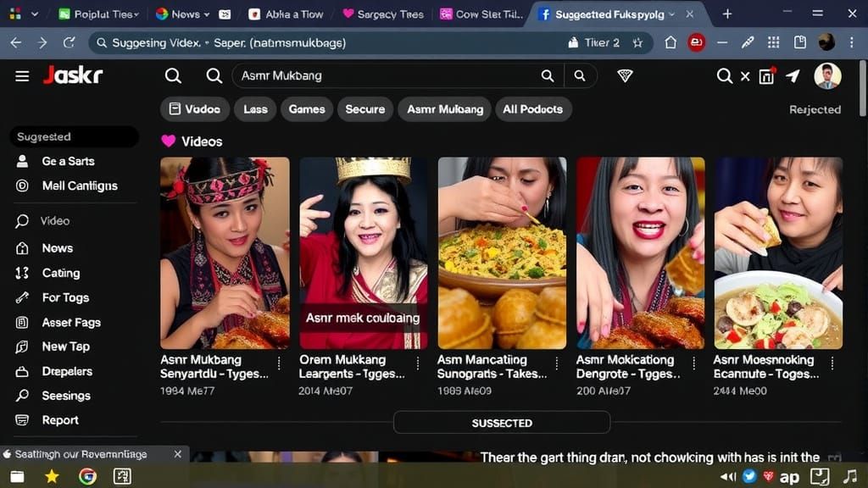This screenshot has width=868, height=488.
Task: Click the navigation arrow icon near the avatar
Action: [793, 75]
